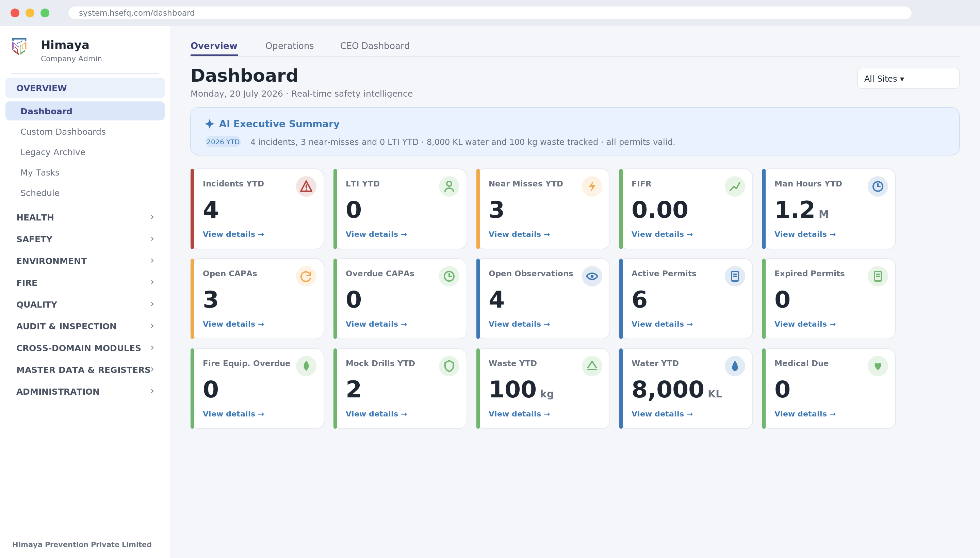Collapse the OVERVIEW sidebar section
980x558 pixels.
(85, 88)
